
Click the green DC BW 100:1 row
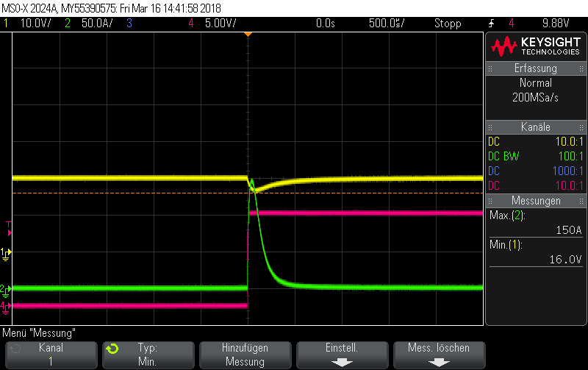click(536, 156)
